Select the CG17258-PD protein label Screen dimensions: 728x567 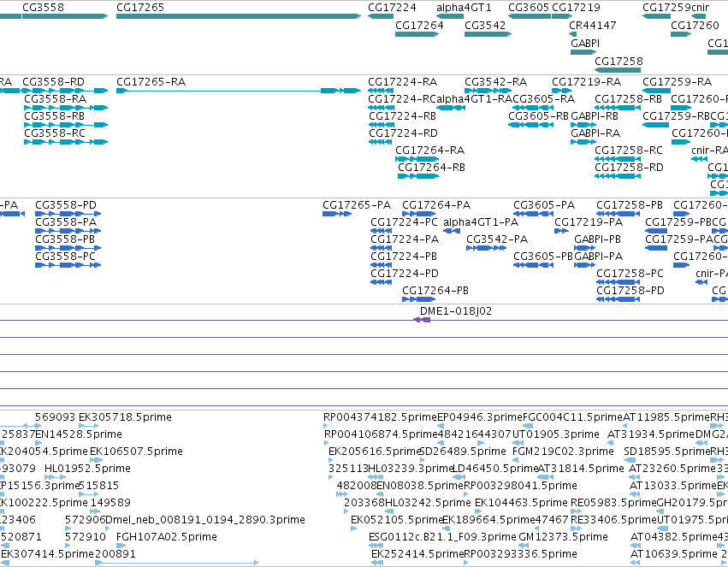coord(630,291)
